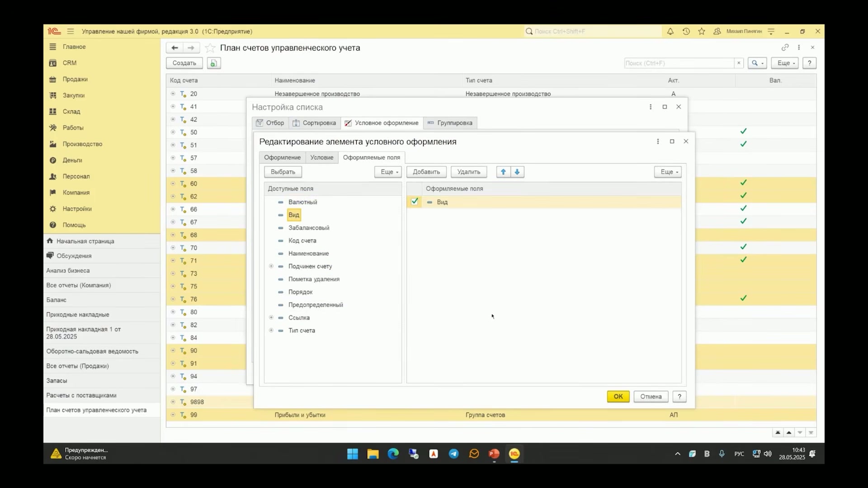Expand the Подчинен счету field

point(271,266)
